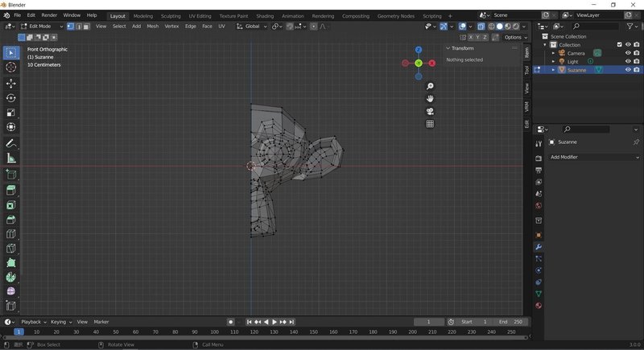The image size is (644, 350).
Task: Open the File menu
Action: [x=17, y=15]
